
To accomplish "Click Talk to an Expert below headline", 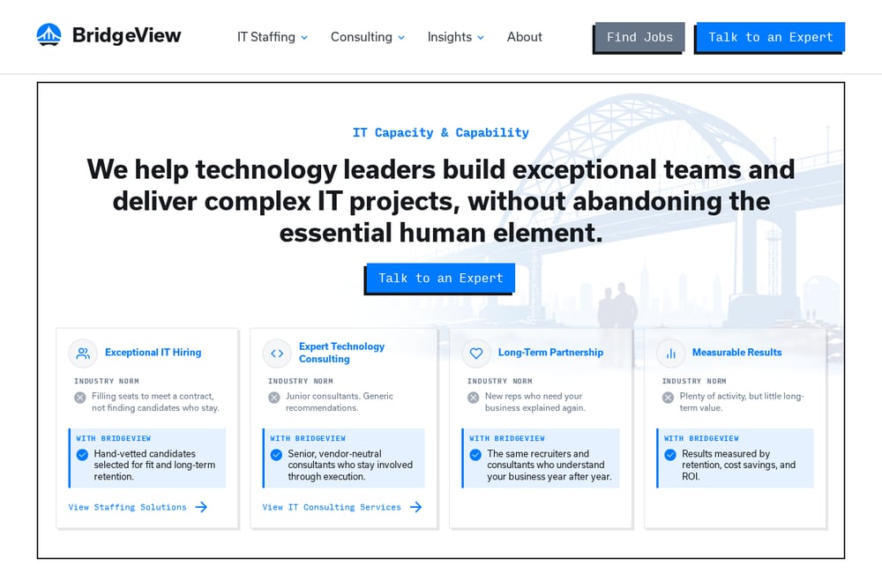I will [440, 279].
